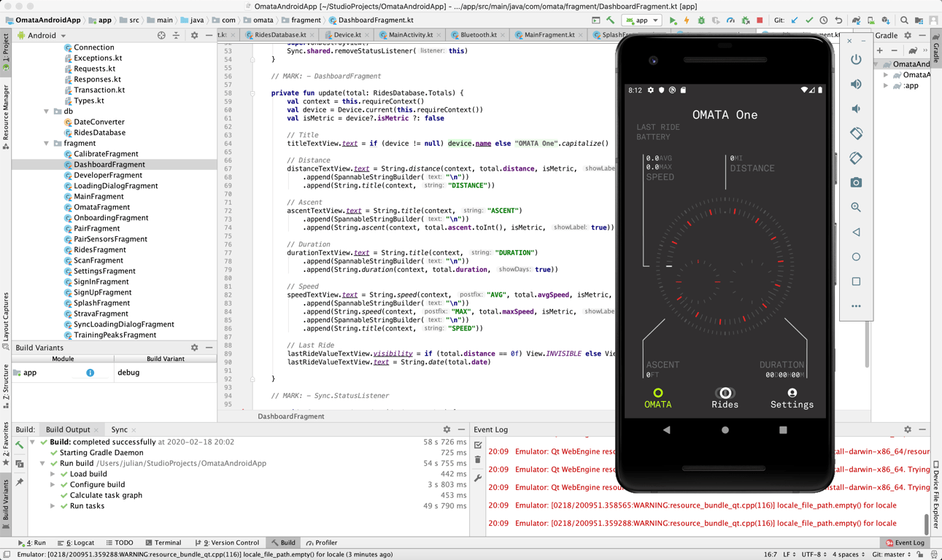Pin the Build output tab
Screen dimensions: 942x560
(x=20, y=482)
